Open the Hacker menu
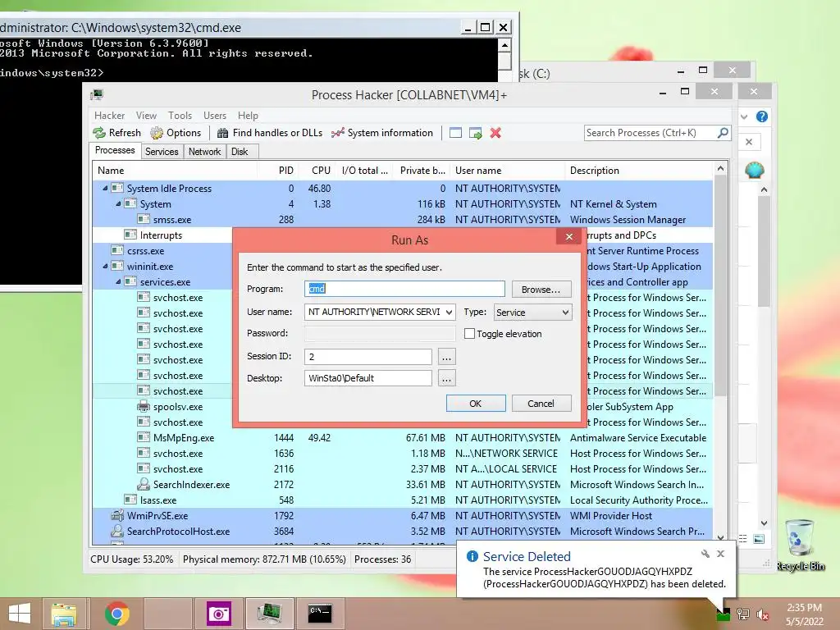The height and width of the screenshot is (630, 840). 109,116
